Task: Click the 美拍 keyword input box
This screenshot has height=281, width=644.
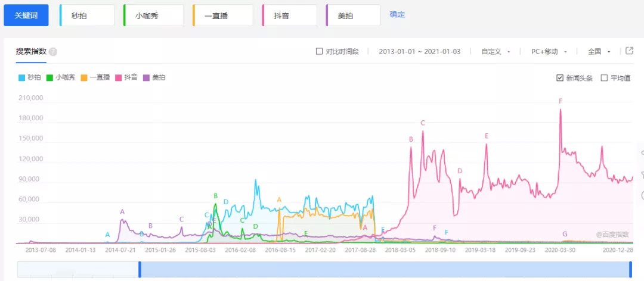Action: pyautogui.click(x=353, y=15)
